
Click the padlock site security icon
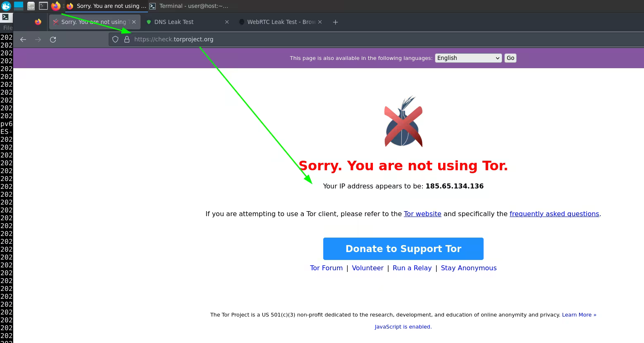pos(127,39)
